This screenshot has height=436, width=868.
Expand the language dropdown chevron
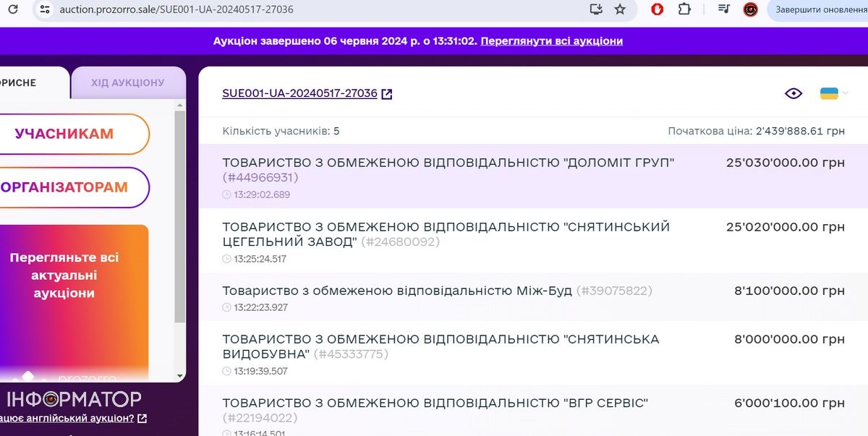tap(845, 93)
